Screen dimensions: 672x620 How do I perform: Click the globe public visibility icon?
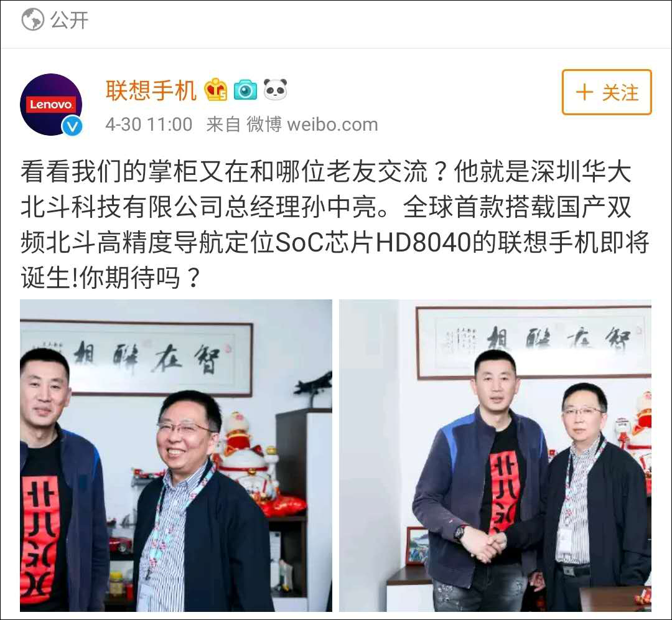[32, 20]
